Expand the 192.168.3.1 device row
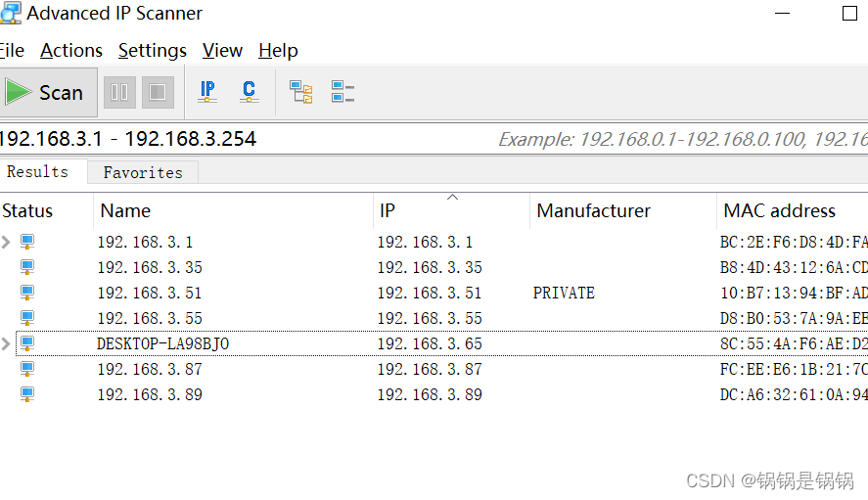The width and height of the screenshot is (868, 500). tap(6, 242)
